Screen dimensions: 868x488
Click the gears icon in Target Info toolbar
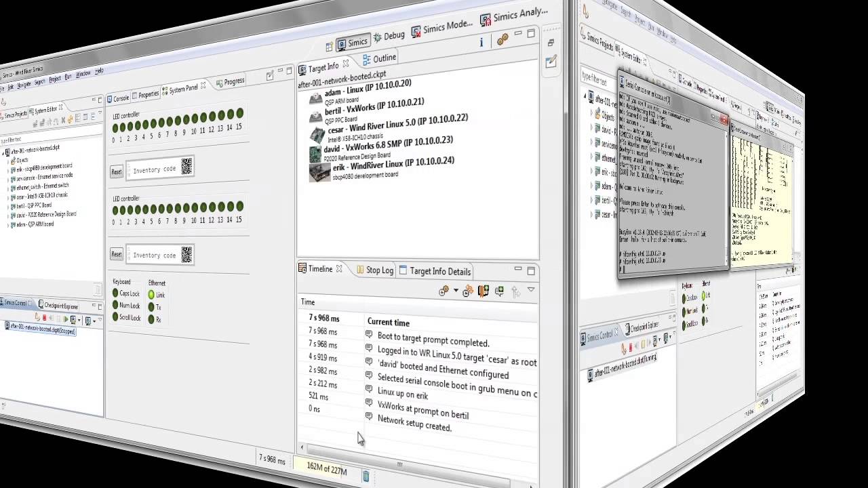(502, 40)
